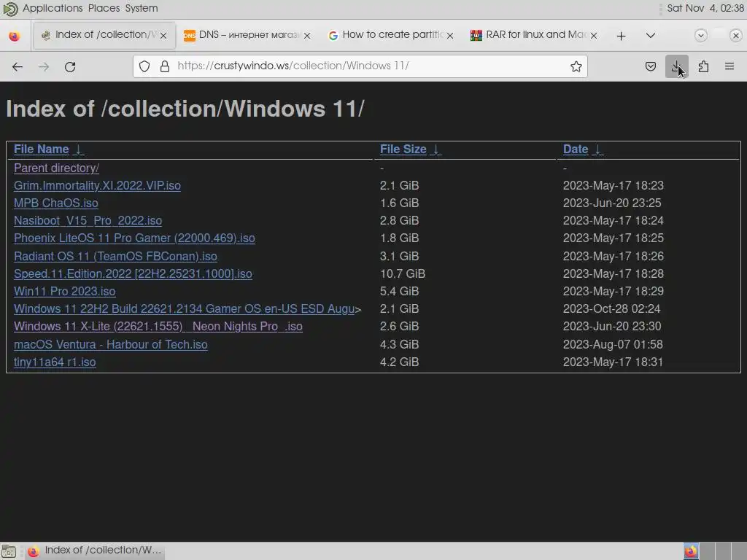The width and height of the screenshot is (747, 560).
Task: Open the Downloads toolbar button
Action: click(x=676, y=66)
